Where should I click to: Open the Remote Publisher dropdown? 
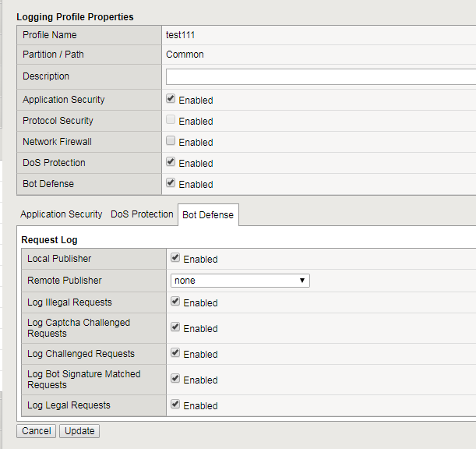point(240,281)
